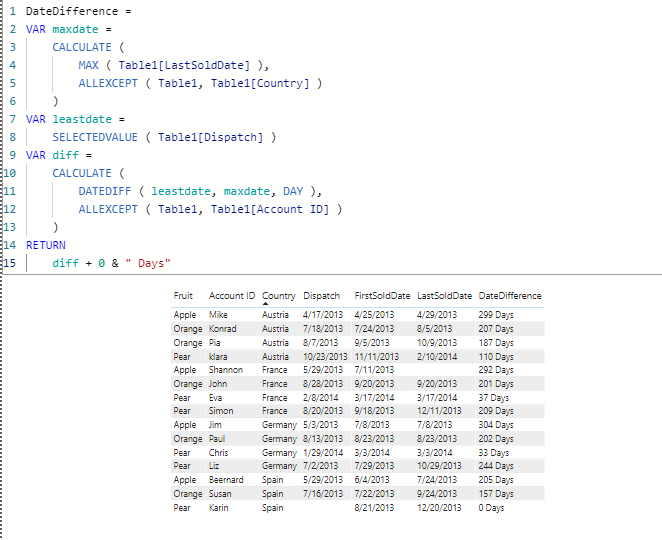Image resolution: width=662 pixels, height=540 pixels.
Task: Click the '244 Days' value
Action: coord(496,466)
